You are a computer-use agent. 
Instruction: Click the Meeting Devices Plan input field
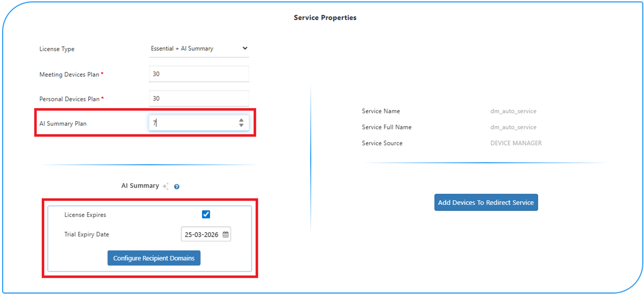(x=199, y=74)
